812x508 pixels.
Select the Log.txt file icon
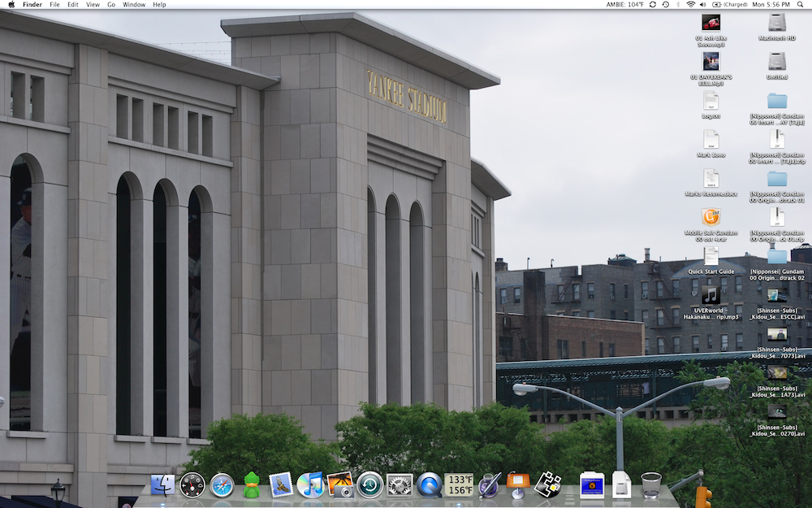(x=711, y=101)
